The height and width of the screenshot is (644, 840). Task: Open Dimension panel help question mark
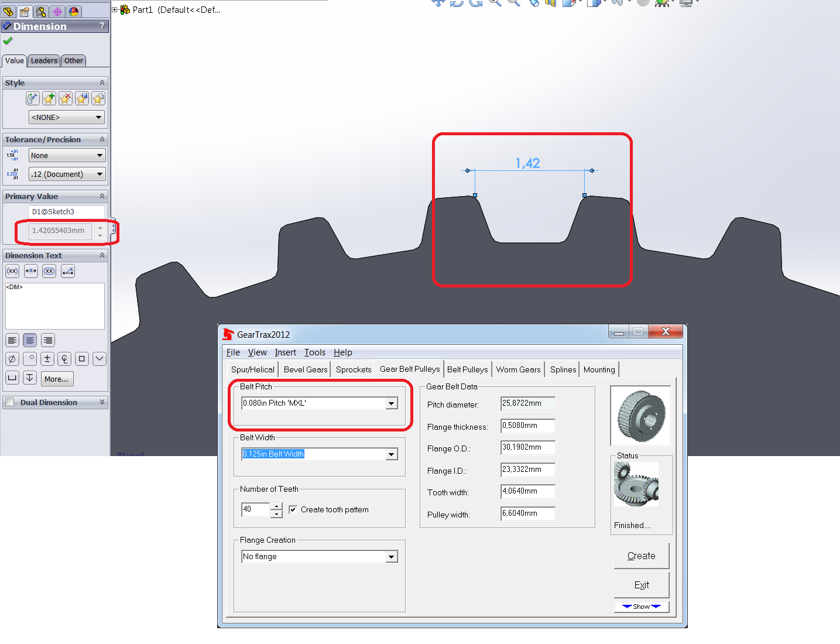[102, 26]
